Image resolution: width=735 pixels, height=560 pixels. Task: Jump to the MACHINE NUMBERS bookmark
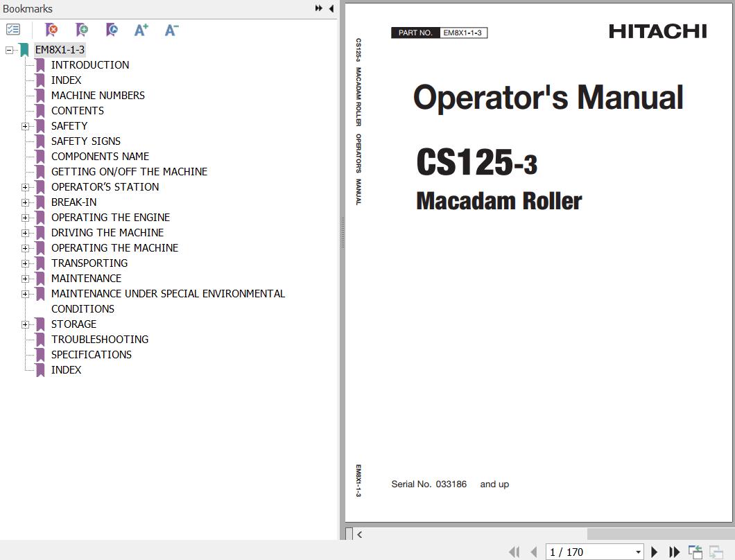[98, 95]
